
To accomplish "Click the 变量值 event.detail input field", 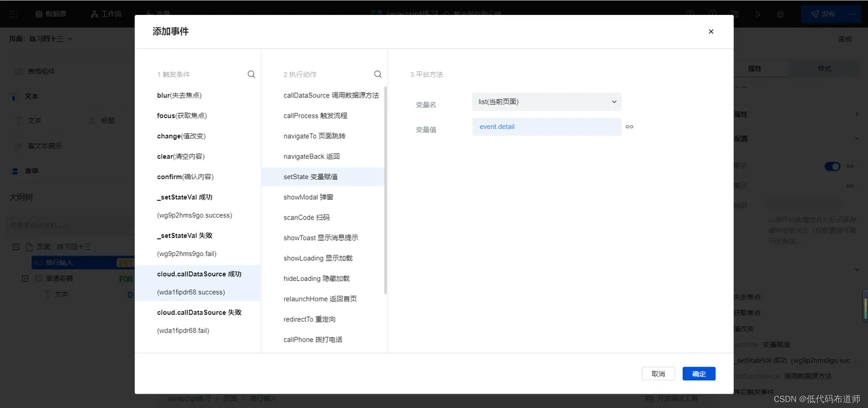I will click(x=546, y=126).
